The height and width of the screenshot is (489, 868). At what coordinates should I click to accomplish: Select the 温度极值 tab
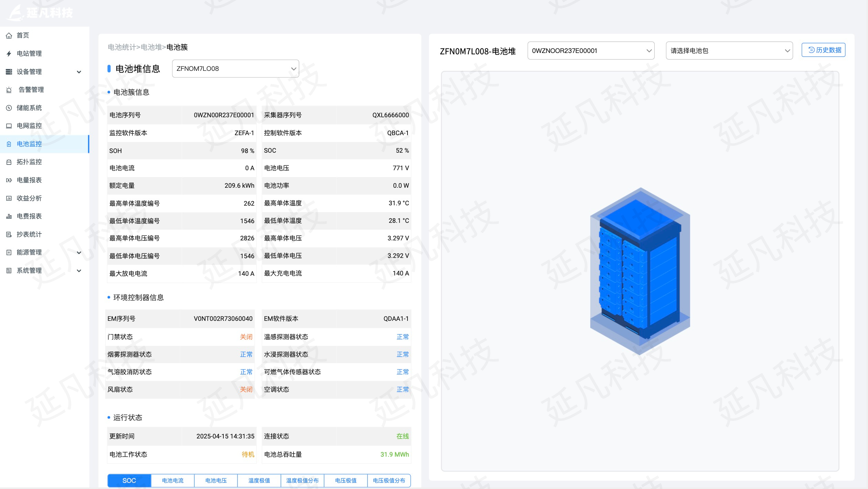click(259, 480)
